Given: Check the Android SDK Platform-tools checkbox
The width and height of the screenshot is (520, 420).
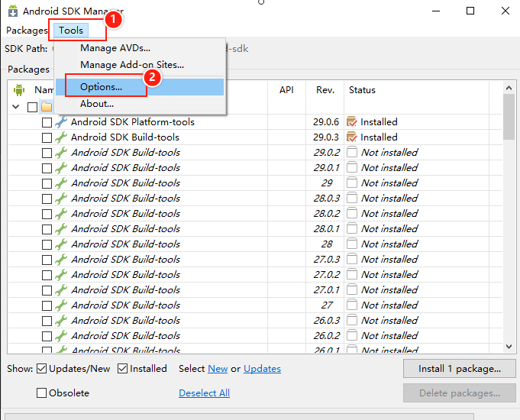Looking at the screenshot, I should coord(47,122).
